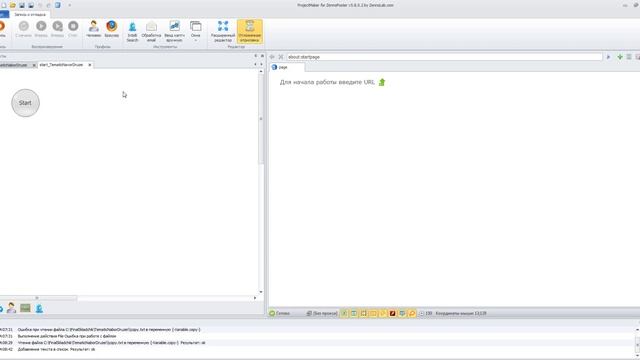
Task: Click the magnifier search icon in browser status bar
Action: (x=412, y=313)
